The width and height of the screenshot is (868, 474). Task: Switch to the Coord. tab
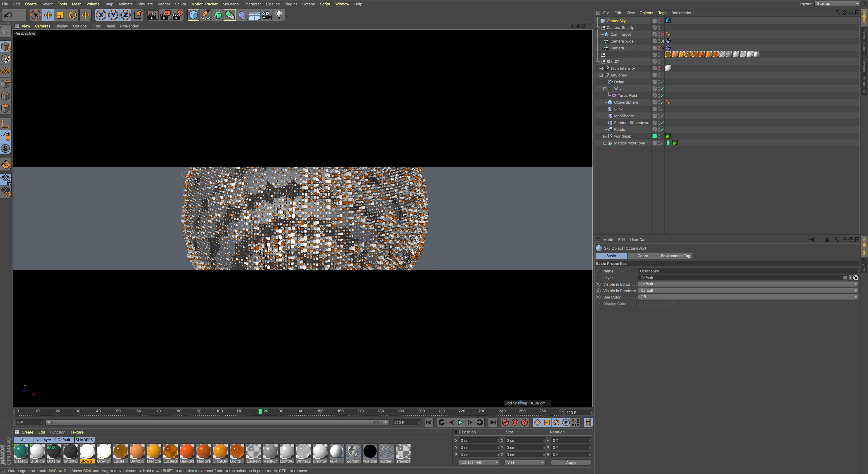pyautogui.click(x=643, y=256)
